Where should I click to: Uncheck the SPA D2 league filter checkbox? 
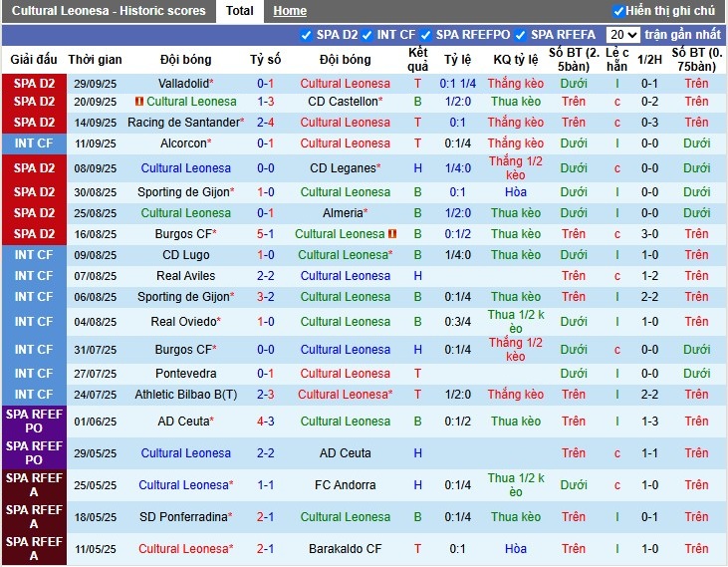307,35
